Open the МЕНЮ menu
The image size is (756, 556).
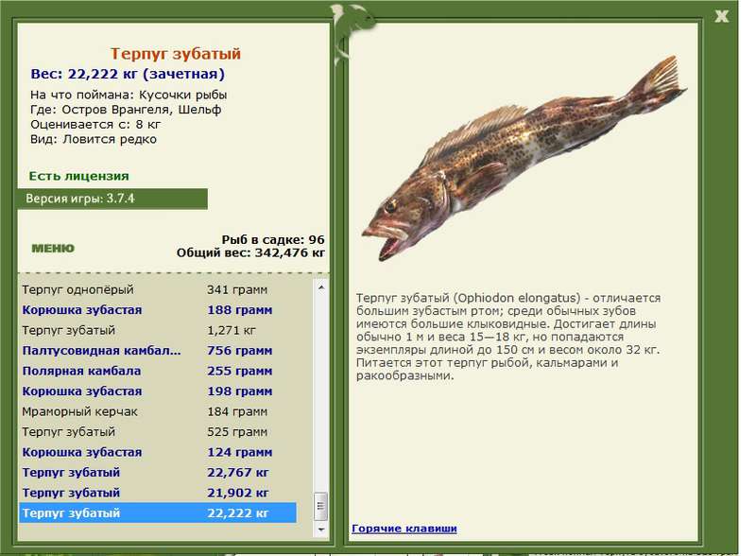pos(53,248)
